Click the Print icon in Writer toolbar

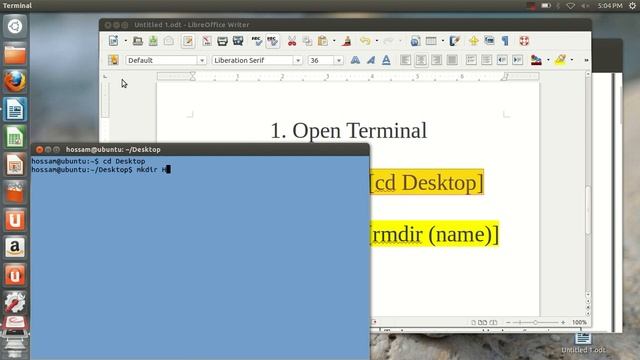tap(222, 41)
